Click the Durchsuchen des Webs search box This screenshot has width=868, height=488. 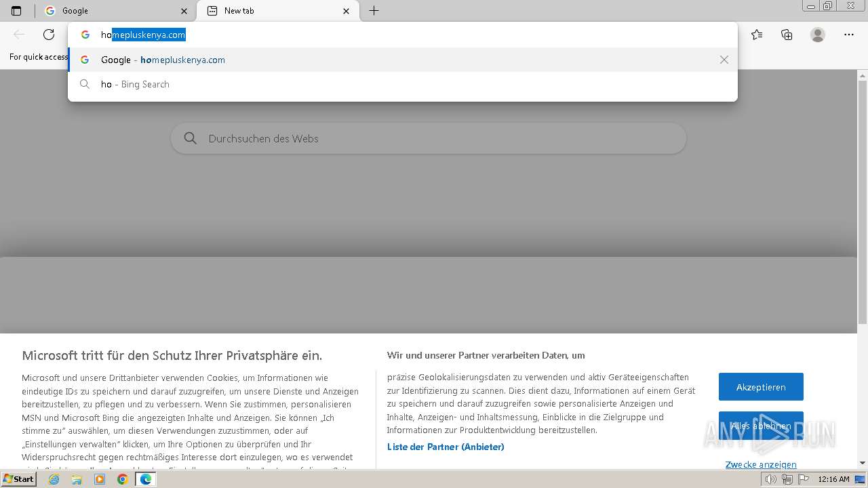429,138
